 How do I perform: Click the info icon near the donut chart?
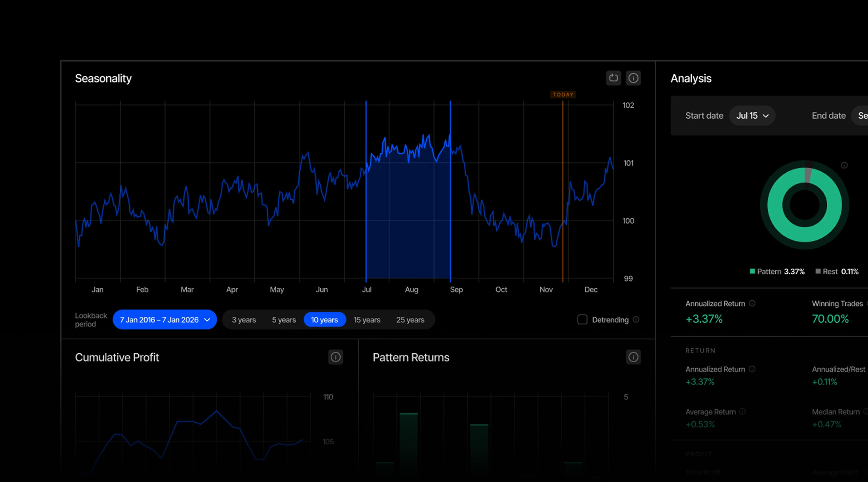point(844,165)
